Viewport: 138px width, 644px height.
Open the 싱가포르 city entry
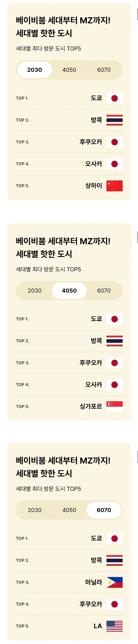pos(91,406)
